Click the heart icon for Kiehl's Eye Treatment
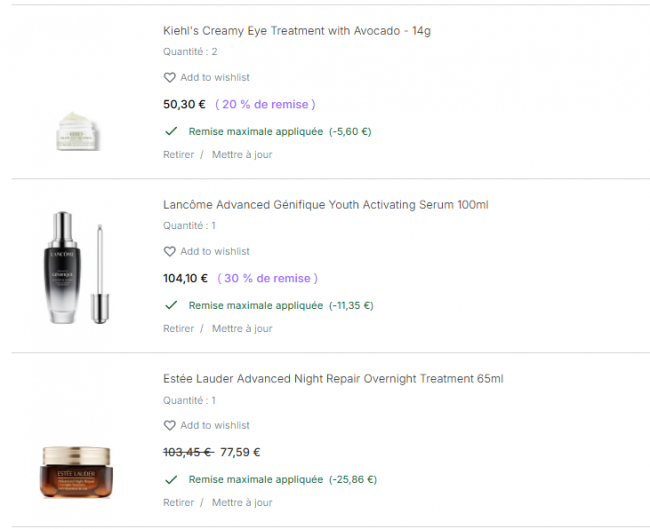The height and width of the screenshot is (529, 650). coord(170,78)
